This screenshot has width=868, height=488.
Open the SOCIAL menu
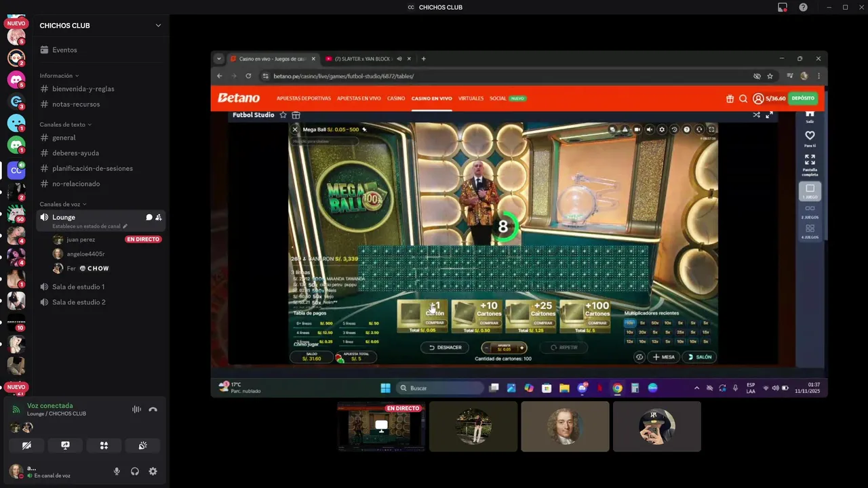tap(498, 98)
